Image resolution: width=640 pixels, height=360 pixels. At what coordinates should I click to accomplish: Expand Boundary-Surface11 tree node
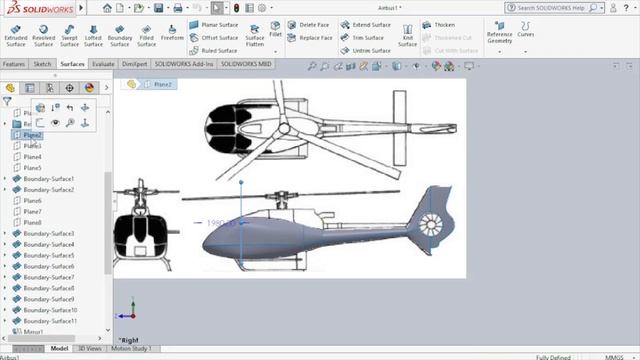(x=5, y=321)
